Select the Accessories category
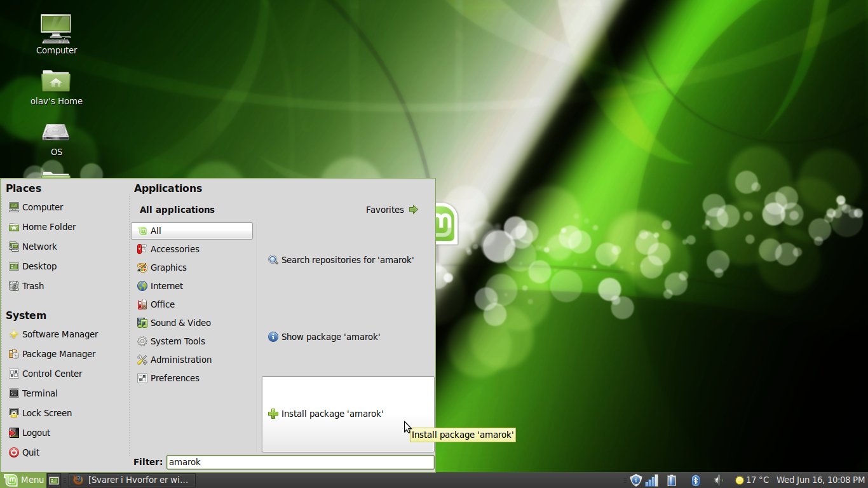 (192, 249)
